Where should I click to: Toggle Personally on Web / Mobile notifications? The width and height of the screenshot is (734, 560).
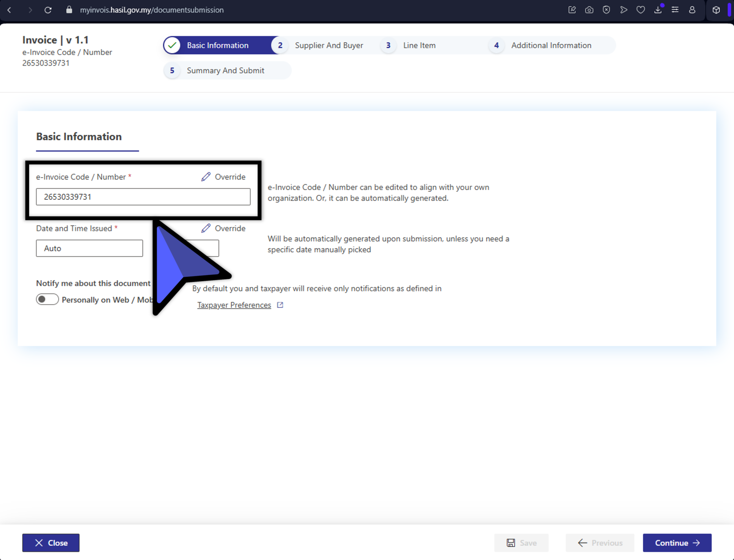click(x=47, y=299)
